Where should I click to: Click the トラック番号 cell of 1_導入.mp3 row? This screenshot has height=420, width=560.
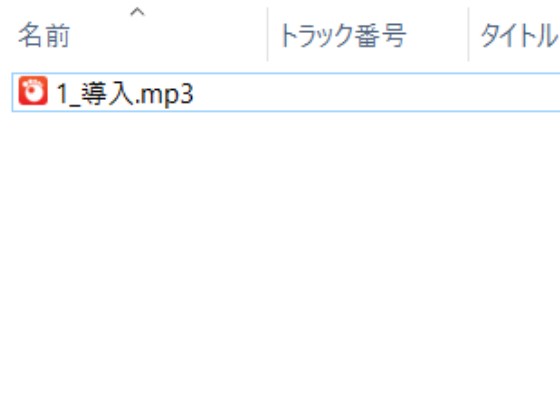point(368,92)
